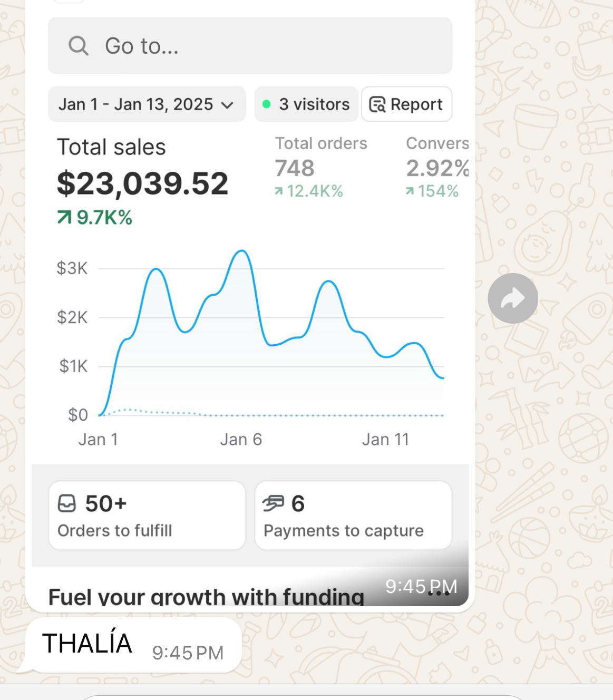Click the chevron next to the date range

point(227,105)
